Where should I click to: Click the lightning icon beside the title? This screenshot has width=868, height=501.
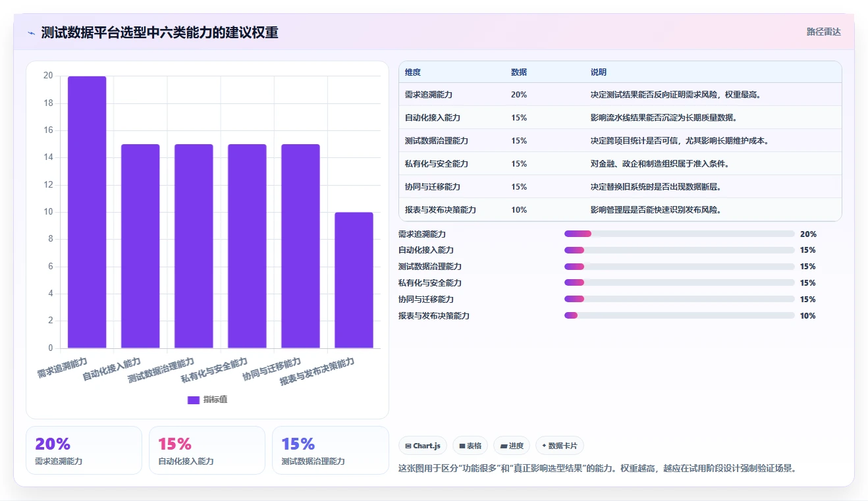pos(32,32)
